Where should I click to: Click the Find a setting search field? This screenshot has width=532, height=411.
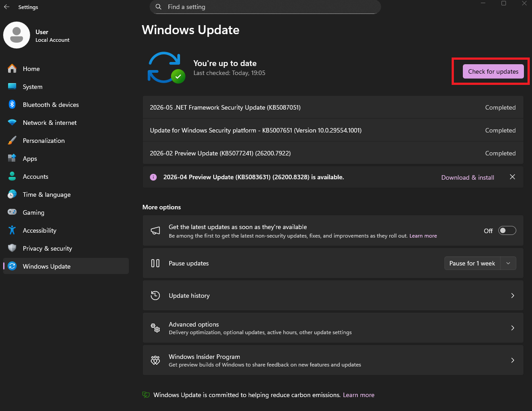click(x=265, y=7)
